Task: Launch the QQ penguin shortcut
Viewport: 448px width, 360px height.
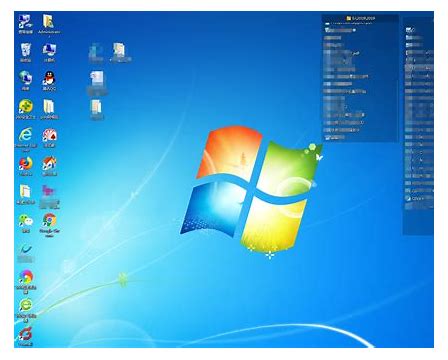Action: coord(49,78)
